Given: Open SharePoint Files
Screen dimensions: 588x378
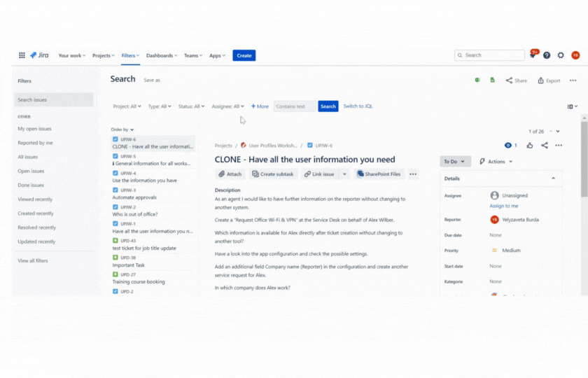Looking at the screenshot, I should [379, 174].
